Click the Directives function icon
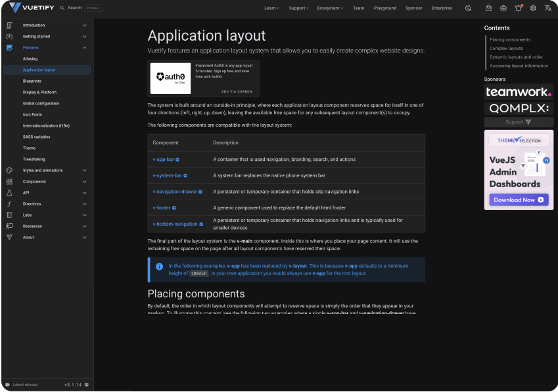 [x=10, y=204]
